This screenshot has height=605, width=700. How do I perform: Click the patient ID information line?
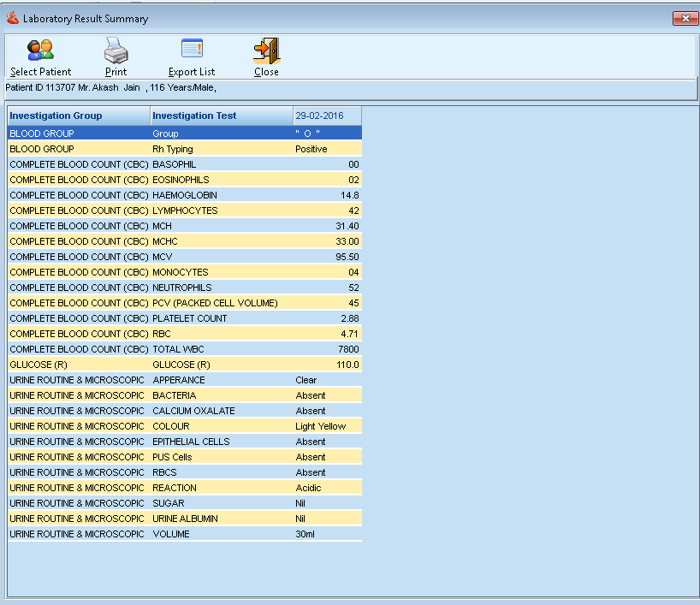[x=110, y=87]
